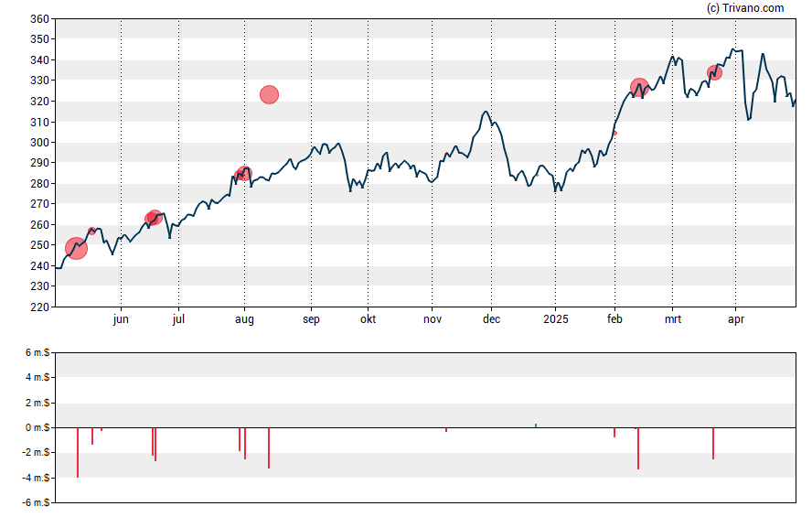This screenshot has width=812, height=517.
Task: Click the 'apr' x-axis label
Action: [736, 320]
